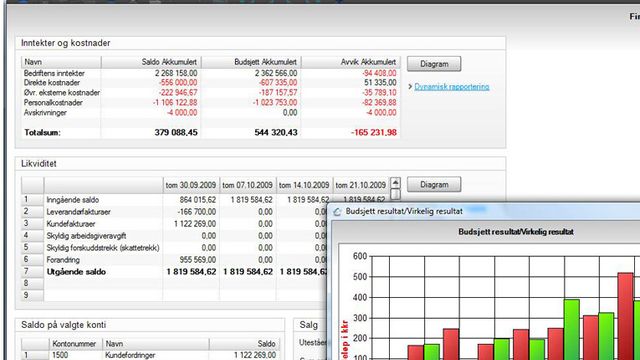Screen dimensions: 640x360
Task: Click the Kundefakturaer amount 1 122 269,00 cell
Action: coord(191,224)
